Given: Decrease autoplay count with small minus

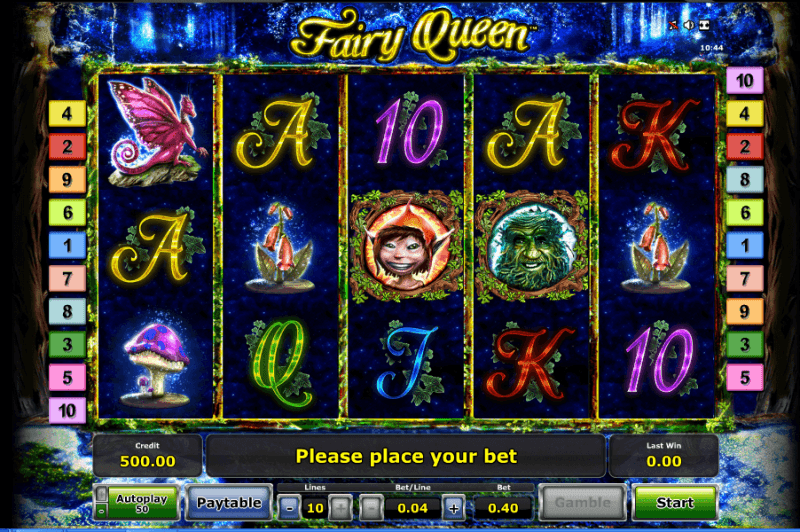Looking at the screenshot, I should 102,511.
